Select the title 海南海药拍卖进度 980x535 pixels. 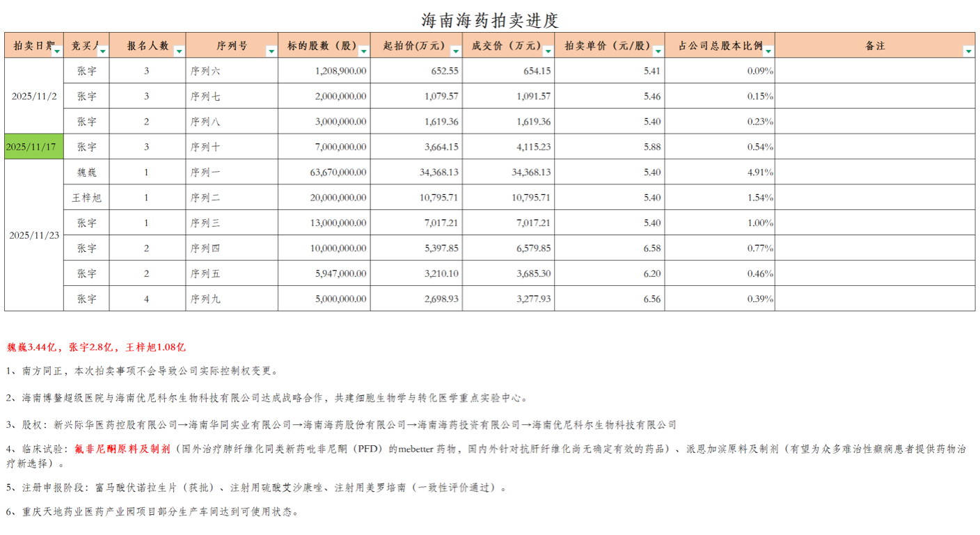click(490, 20)
